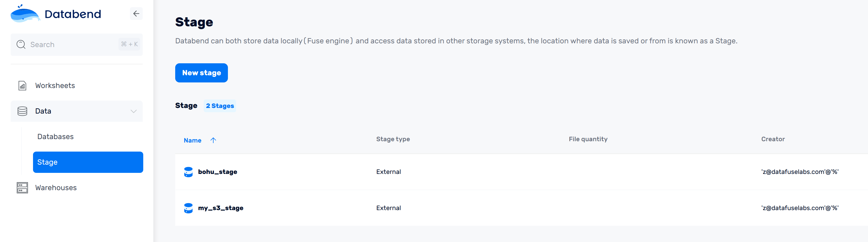868x242 pixels.
Task: Collapse sidebar with the back arrow
Action: 136,14
